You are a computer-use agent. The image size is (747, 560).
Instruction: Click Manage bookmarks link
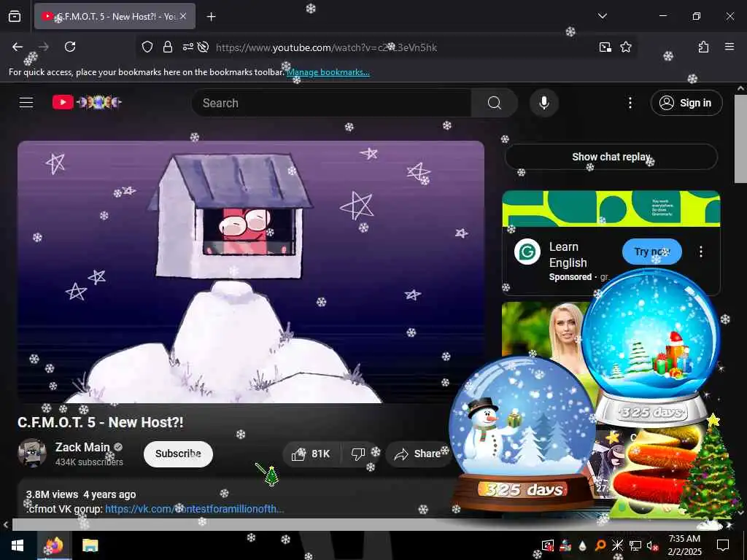point(328,72)
